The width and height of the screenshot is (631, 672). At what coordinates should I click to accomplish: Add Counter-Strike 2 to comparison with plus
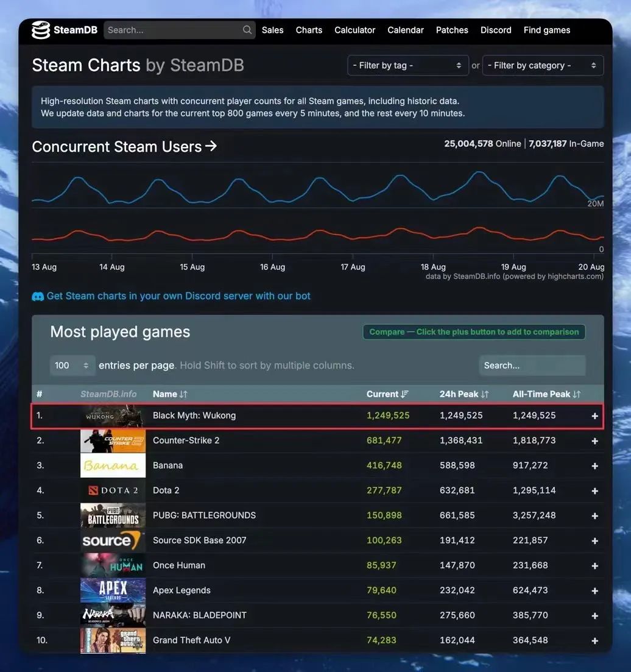594,440
